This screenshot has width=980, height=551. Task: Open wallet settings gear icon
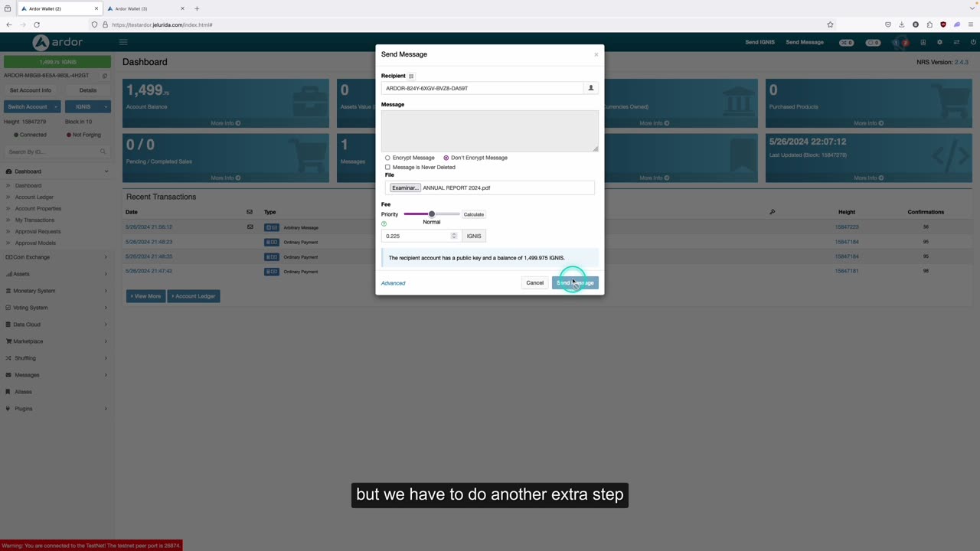pyautogui.click(x=939, y=42)
